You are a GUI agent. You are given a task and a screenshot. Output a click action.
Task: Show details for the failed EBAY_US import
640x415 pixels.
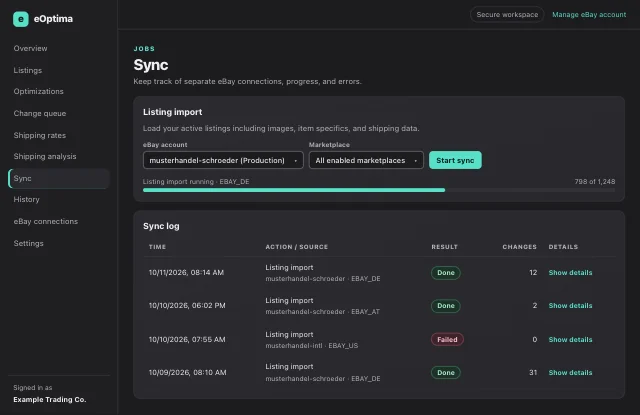(x=570, y=340)
